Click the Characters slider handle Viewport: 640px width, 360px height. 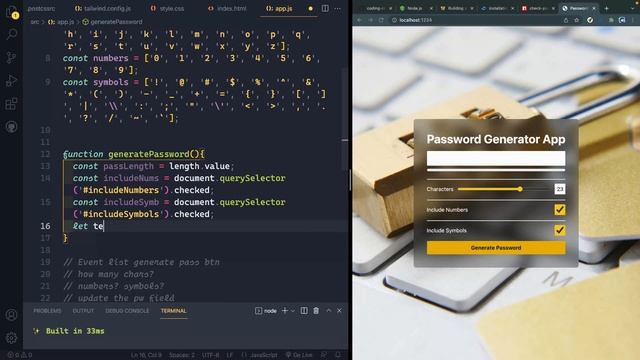pyautogui.click(x=520, y=189)
